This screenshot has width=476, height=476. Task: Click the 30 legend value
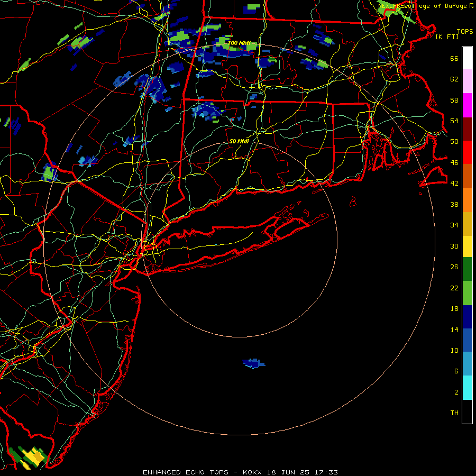[454, 246]
